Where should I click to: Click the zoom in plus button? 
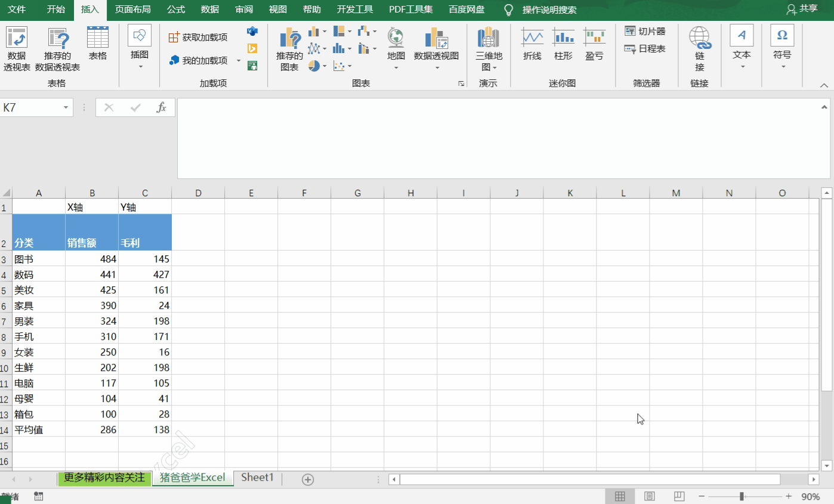[x=789, y=496]
